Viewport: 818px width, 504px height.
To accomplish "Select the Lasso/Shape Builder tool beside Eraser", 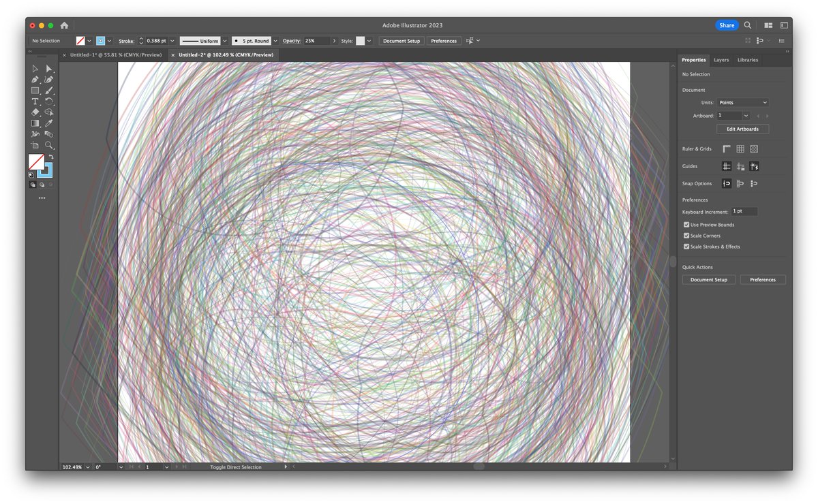I will (x=48, y=112).
